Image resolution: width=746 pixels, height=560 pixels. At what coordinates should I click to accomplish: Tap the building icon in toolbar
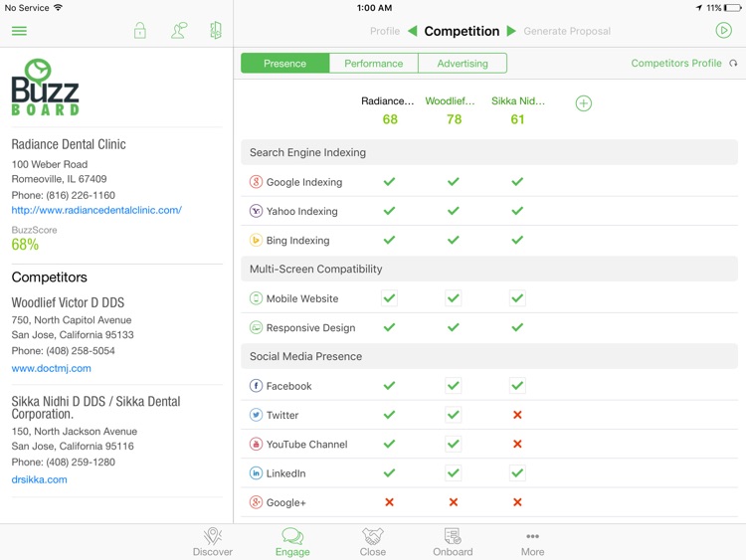pyautogui.click(x=216, y=31)
